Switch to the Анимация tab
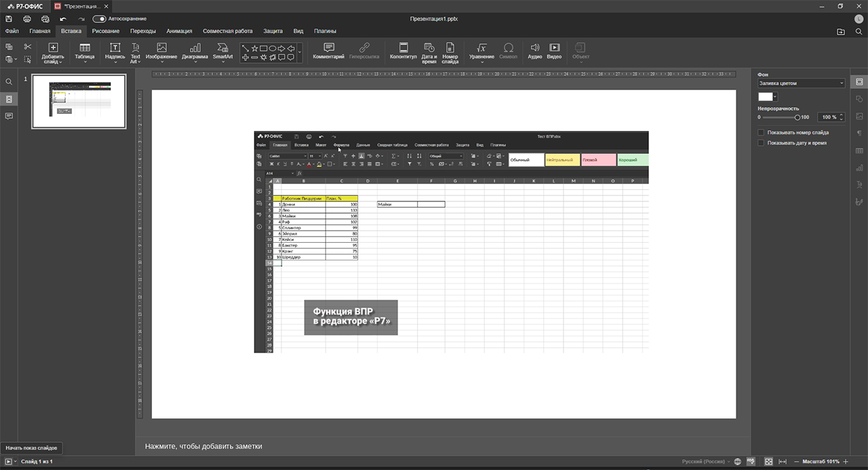 tap(179, 31)
